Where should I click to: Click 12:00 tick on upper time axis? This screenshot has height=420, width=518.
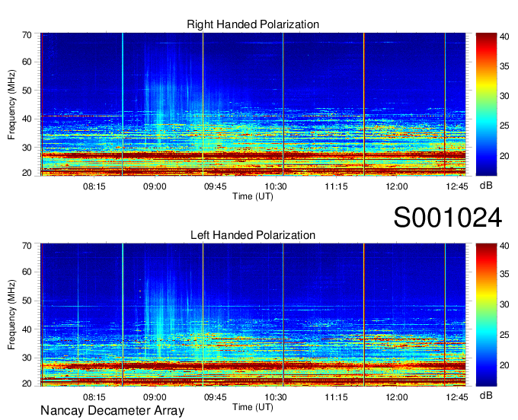397,186
